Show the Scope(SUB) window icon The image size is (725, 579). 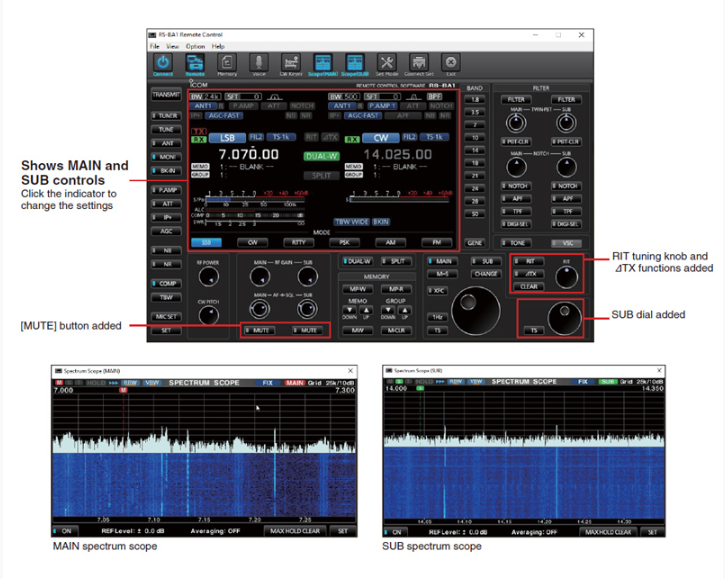click(355, 62)
